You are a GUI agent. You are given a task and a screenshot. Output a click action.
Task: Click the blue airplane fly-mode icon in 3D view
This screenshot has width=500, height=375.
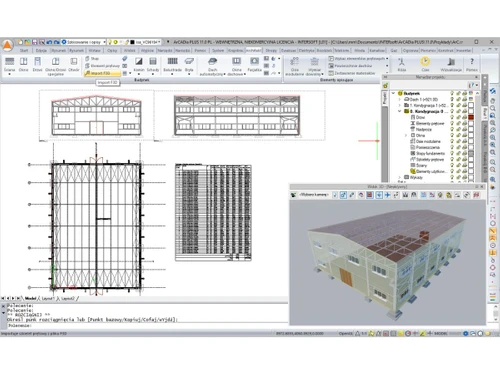pos(387,195)
